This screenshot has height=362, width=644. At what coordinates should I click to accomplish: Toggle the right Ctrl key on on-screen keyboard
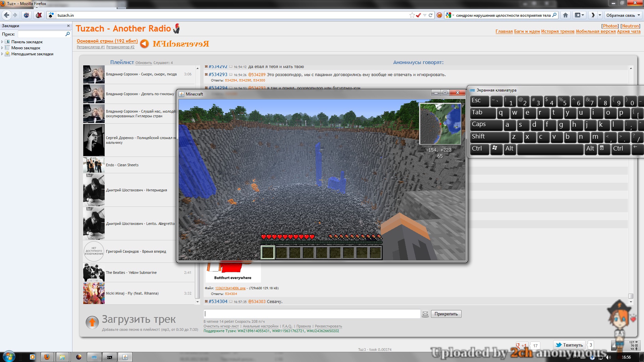click(621, 149)
